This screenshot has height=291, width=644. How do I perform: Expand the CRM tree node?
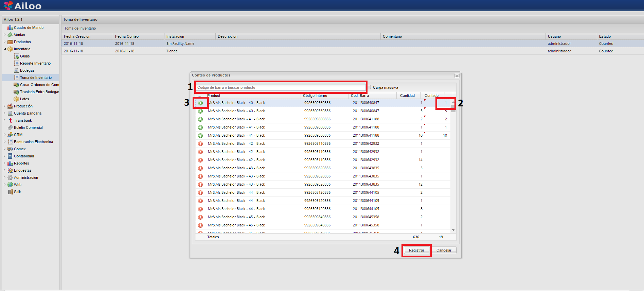tap(4, 135)
